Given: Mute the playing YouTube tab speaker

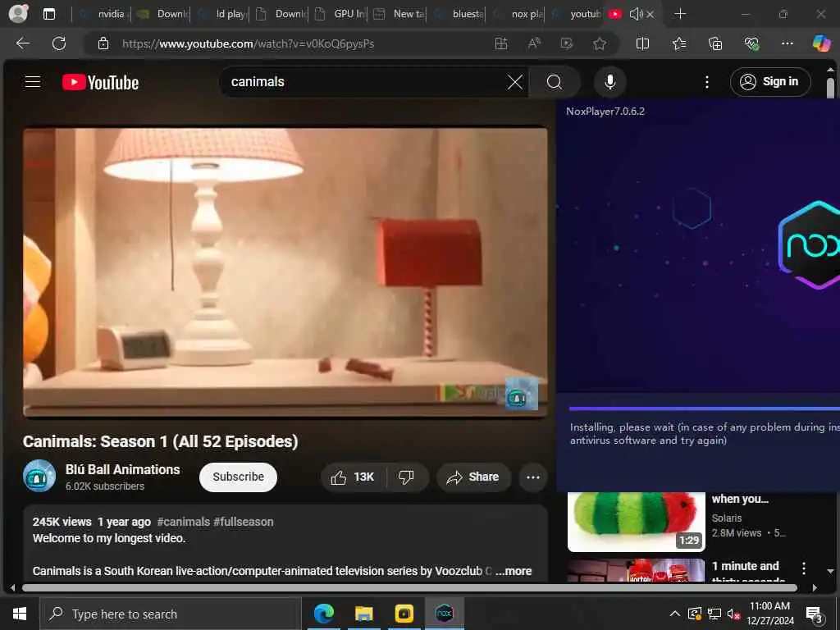Looking at the screenshot, I should coord(636,14).
